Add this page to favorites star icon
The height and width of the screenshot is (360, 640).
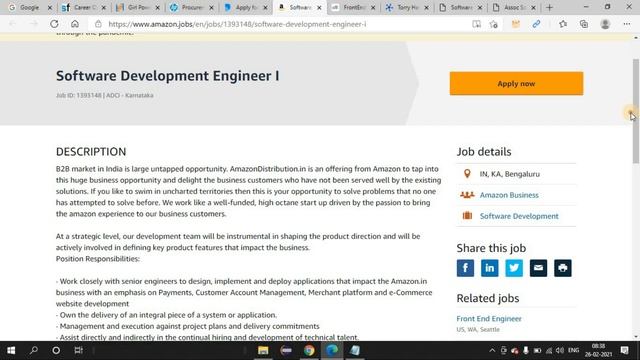(493, 24)
